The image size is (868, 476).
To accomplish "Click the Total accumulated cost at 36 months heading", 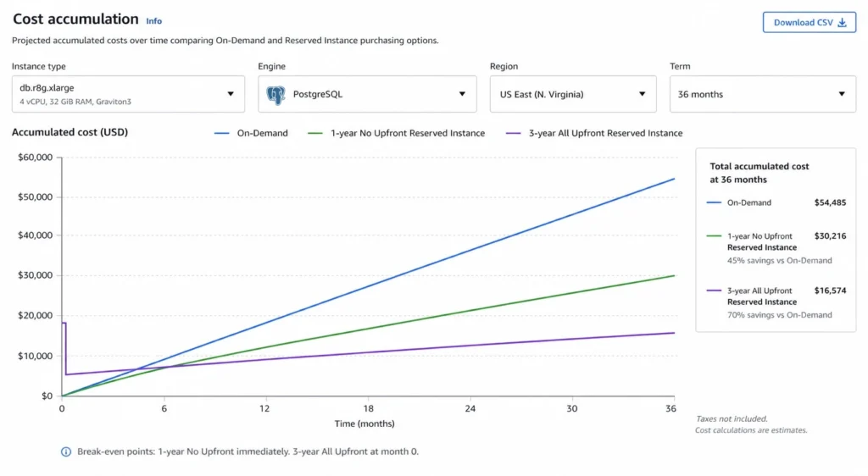I will [x=759, y=173].
